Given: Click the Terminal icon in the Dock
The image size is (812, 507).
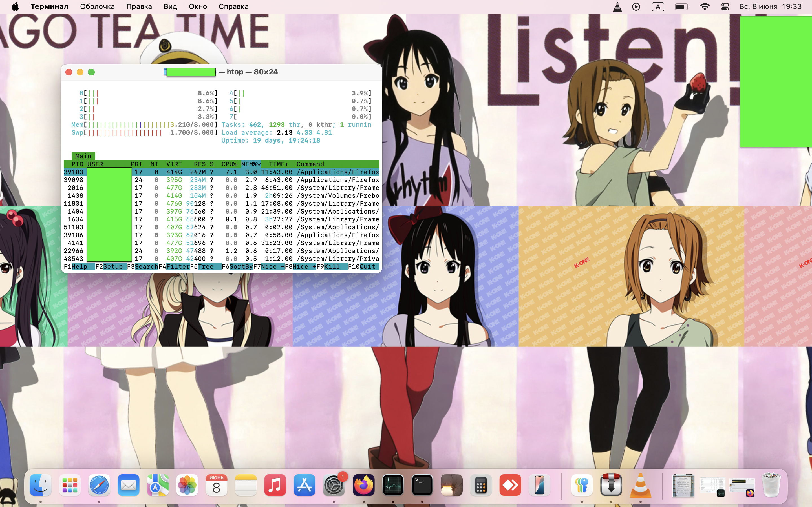Looking at the screenshot, I should point(422,485).
